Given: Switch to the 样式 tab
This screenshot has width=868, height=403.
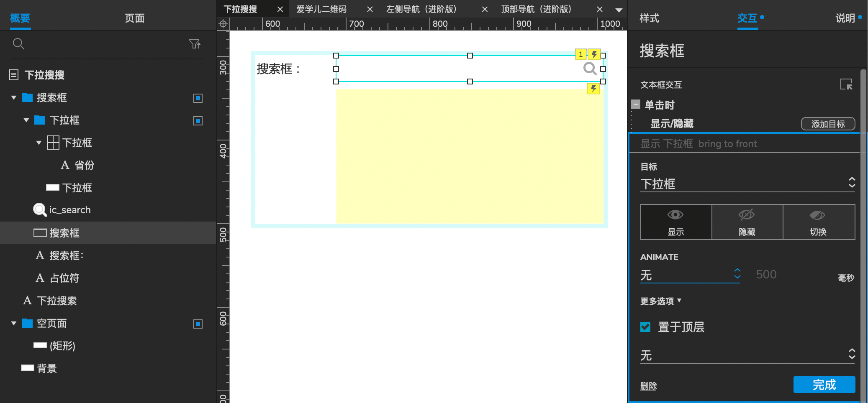Looking at the screenshot, I should tap(650, 18).
